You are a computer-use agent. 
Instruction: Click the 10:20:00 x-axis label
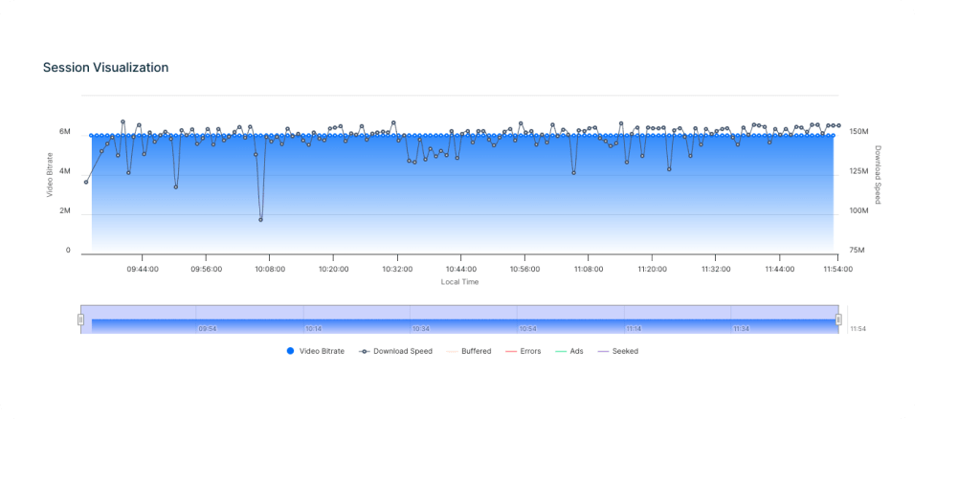tap(333, 269)
